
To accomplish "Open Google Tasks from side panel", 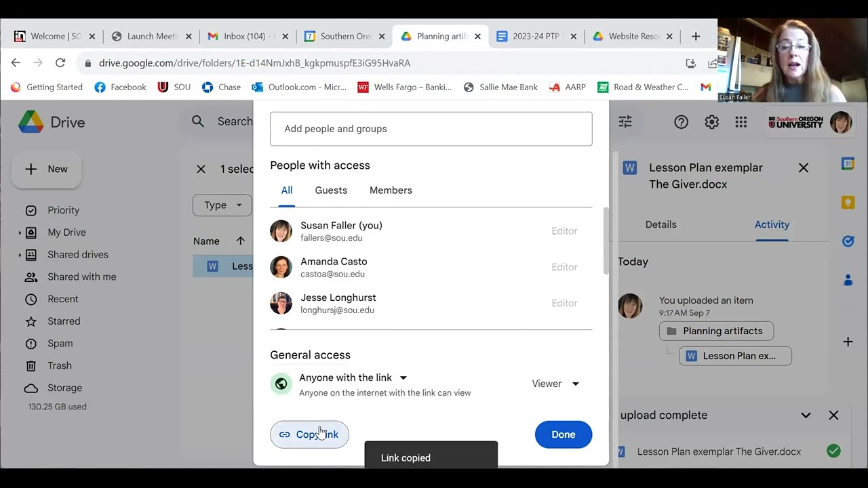I will coord(848,241).
